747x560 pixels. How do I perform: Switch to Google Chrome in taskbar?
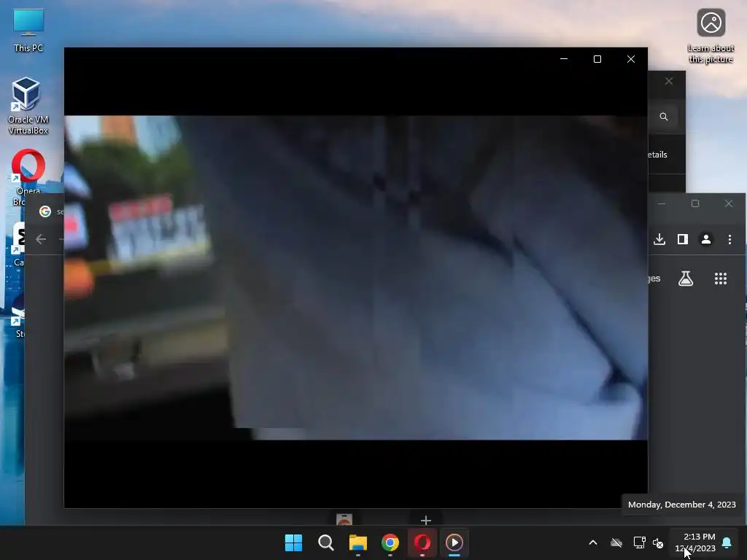coord(390,542)
